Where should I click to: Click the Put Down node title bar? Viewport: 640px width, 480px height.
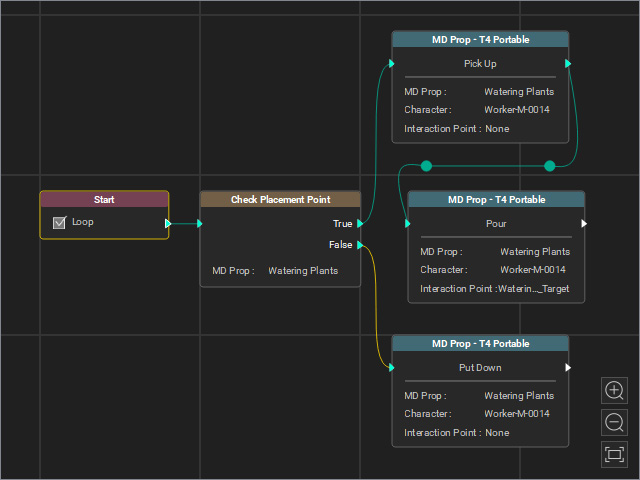tap(480, 344)
